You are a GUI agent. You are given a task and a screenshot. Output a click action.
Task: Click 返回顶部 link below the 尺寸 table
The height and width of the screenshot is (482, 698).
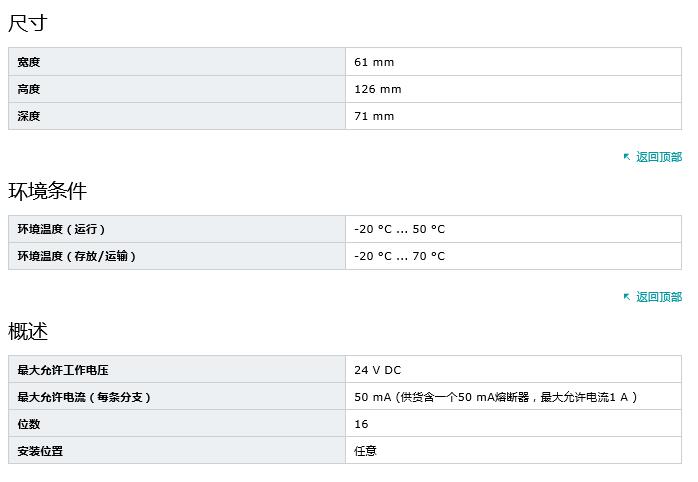coord(659,157)
